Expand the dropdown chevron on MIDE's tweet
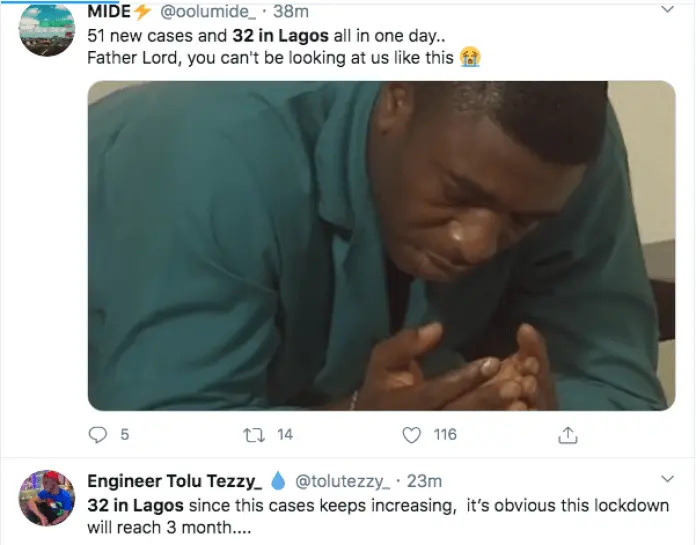 pos(668,9)
